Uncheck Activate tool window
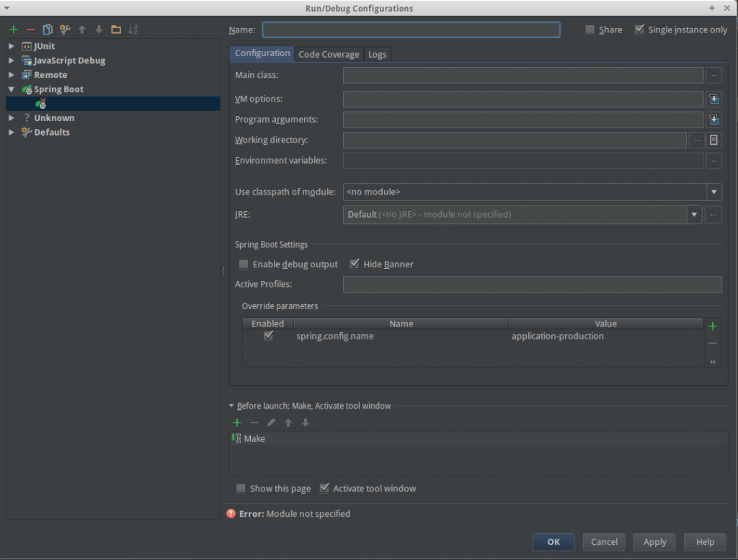The image size is (738, 560). (324, 489)
